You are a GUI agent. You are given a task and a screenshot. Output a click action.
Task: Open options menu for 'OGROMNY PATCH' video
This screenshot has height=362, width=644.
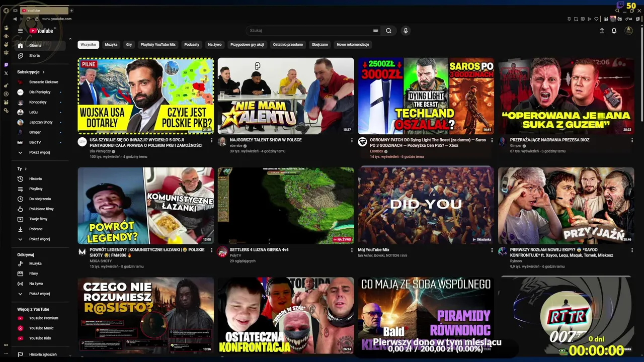[492, 140]
